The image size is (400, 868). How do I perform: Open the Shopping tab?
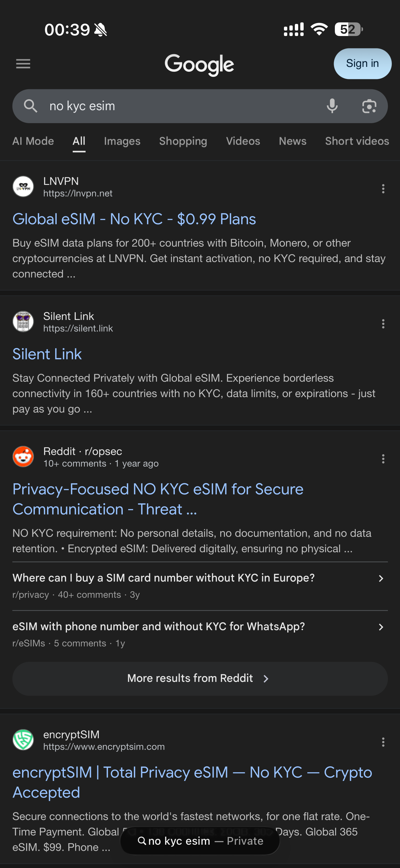click(183, 141)
